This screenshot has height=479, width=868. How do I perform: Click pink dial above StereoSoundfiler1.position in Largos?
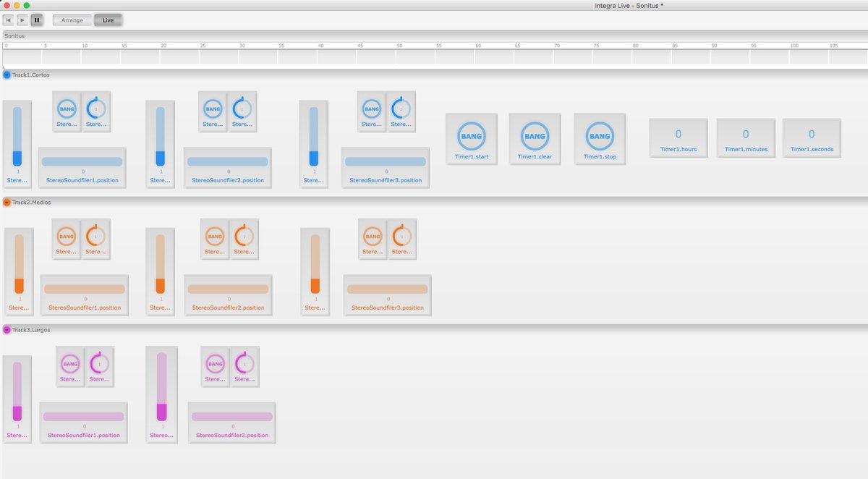[99, 364]
